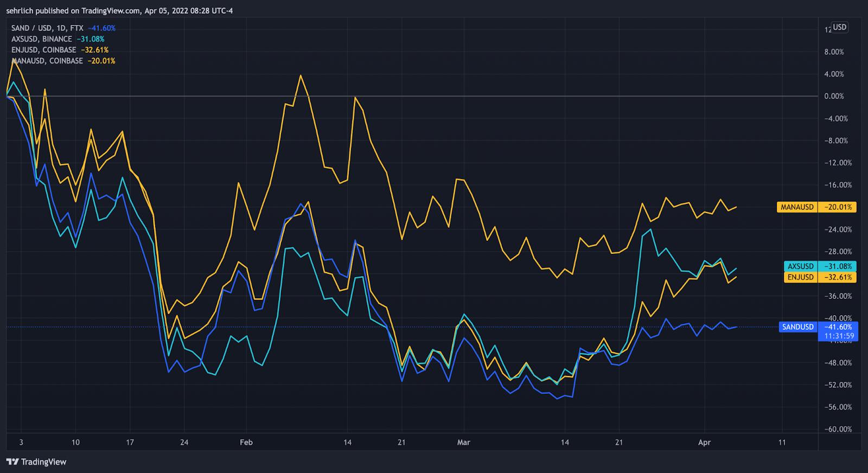Click the TradingView.com published header text
The image size is (868, 473).
click(x=119, y=11)
